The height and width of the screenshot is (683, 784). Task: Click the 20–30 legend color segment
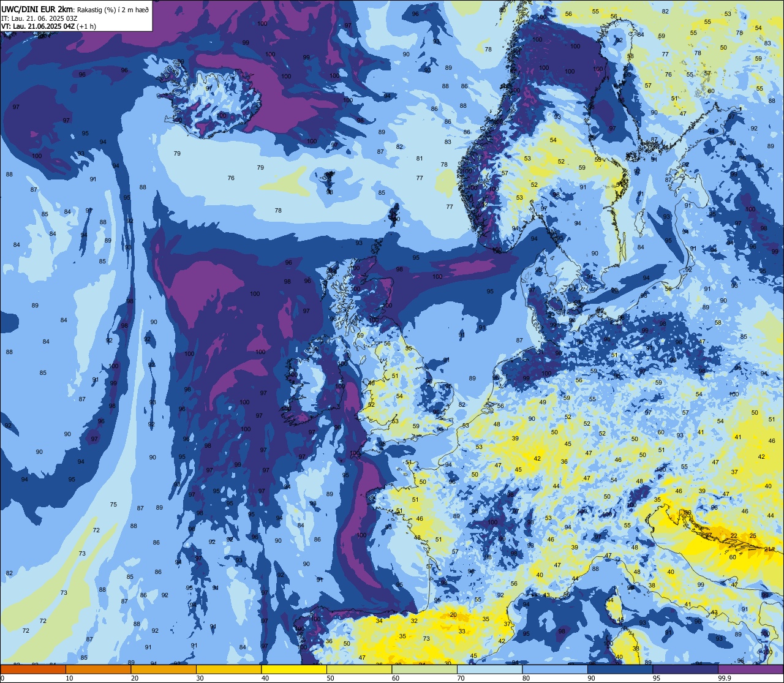tap(164, 669)
